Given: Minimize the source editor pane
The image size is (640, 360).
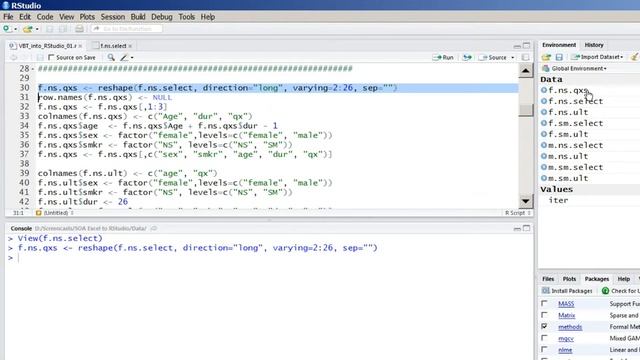Looking at the screenshot, I should [x=517, y=46].
